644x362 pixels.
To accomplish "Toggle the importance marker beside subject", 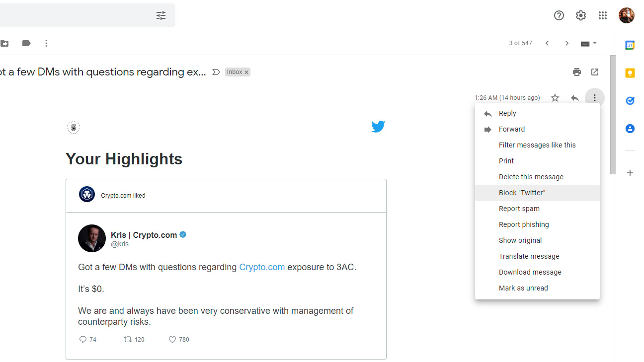I will (x=216, y=72).
